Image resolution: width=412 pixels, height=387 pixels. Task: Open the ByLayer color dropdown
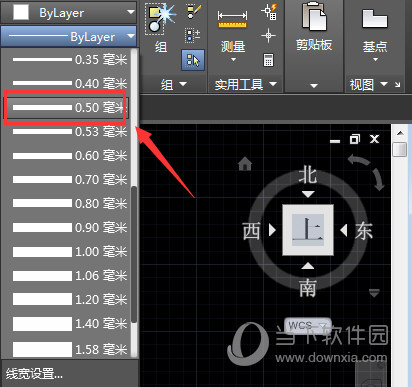pos(131,12)
